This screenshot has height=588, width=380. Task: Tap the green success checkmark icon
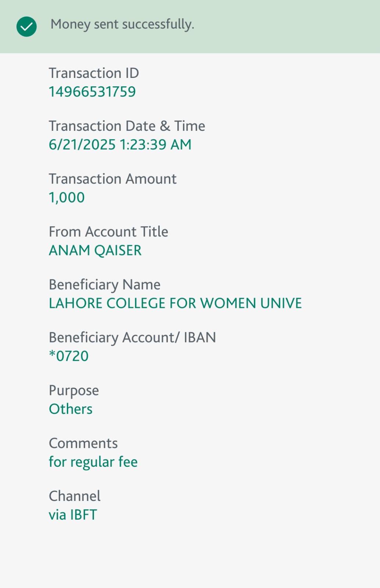point(26,26)
